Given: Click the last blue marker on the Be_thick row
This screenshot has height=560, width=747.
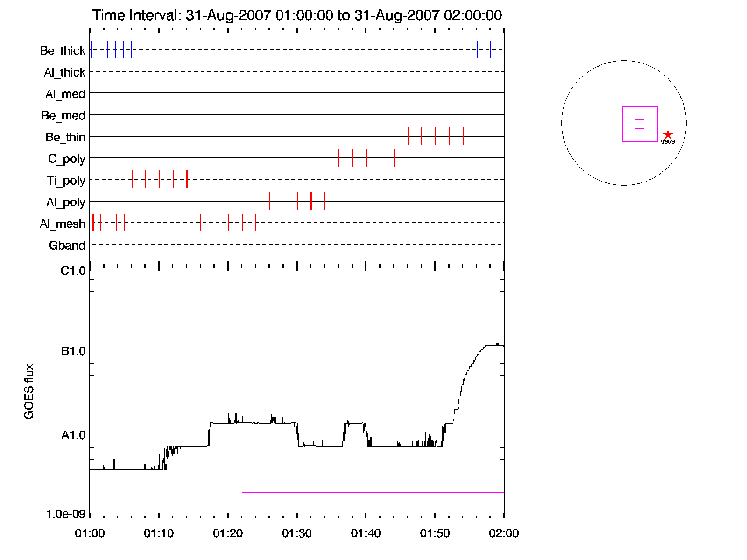Looking at the screenshot, I should tap(491, 49).
